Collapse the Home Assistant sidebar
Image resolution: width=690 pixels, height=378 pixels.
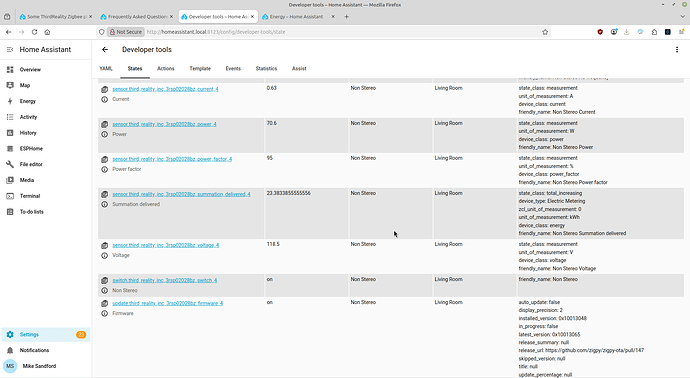(x=10, y=50)
